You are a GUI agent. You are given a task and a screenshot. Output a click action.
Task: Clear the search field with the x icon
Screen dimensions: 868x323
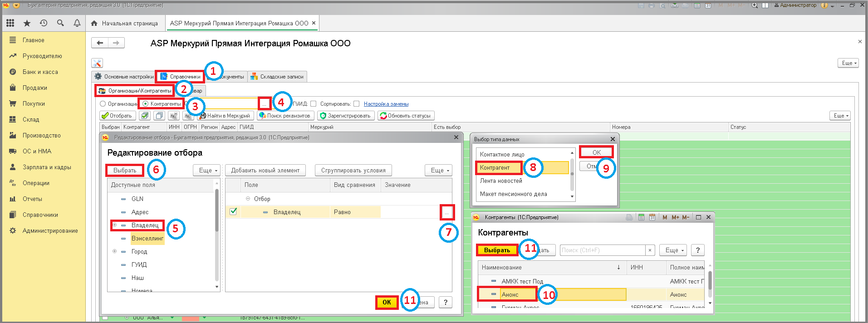(x=650, y=250)
